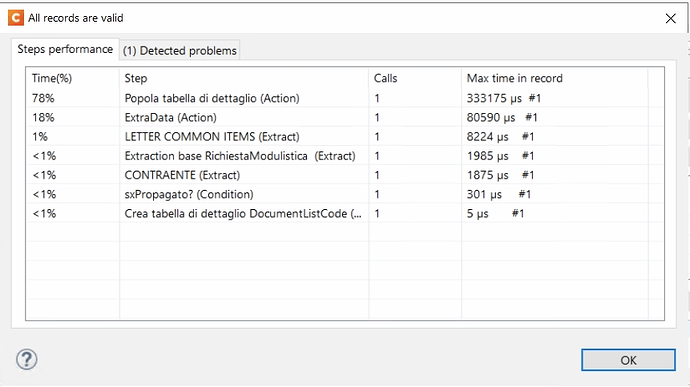Select Popola tabella di dettaglio row
690x387 pixels.
(x=345, y=98)
